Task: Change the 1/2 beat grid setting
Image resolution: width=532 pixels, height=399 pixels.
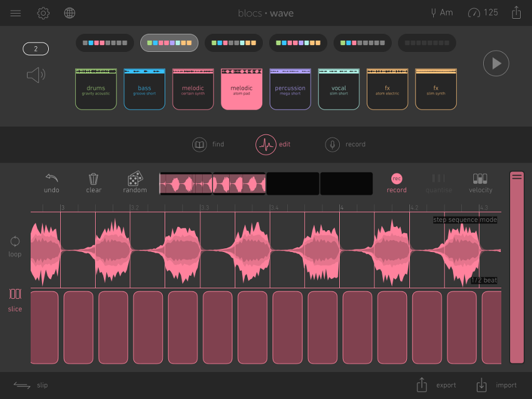Action: point(484,280)
